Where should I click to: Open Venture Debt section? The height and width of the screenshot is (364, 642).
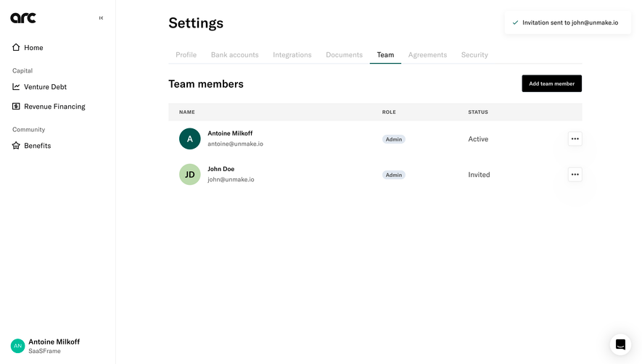[x=39, y=87]
